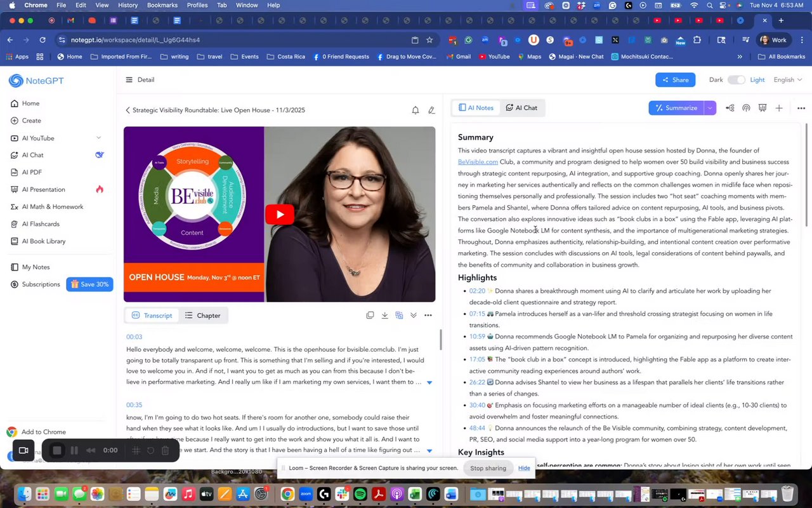812x508 pixels.
Task: Toggle the Dark/Light theme switch
Action: 736,80
